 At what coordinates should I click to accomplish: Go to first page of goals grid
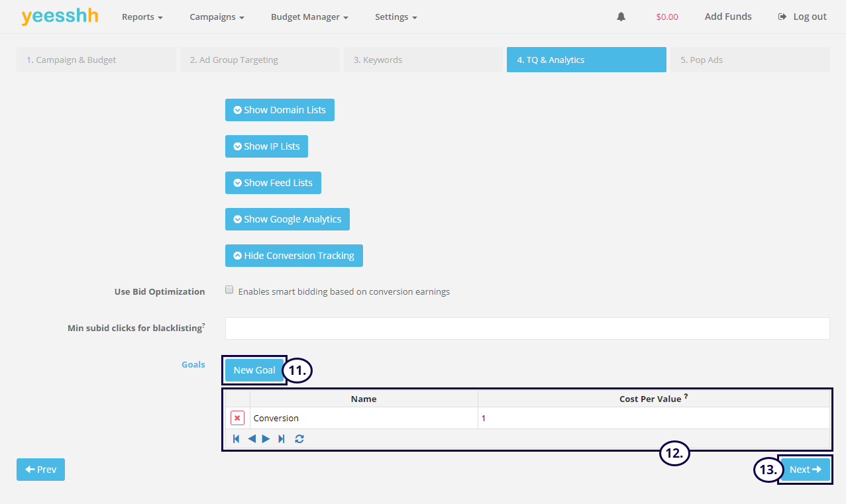coord(236,438)
